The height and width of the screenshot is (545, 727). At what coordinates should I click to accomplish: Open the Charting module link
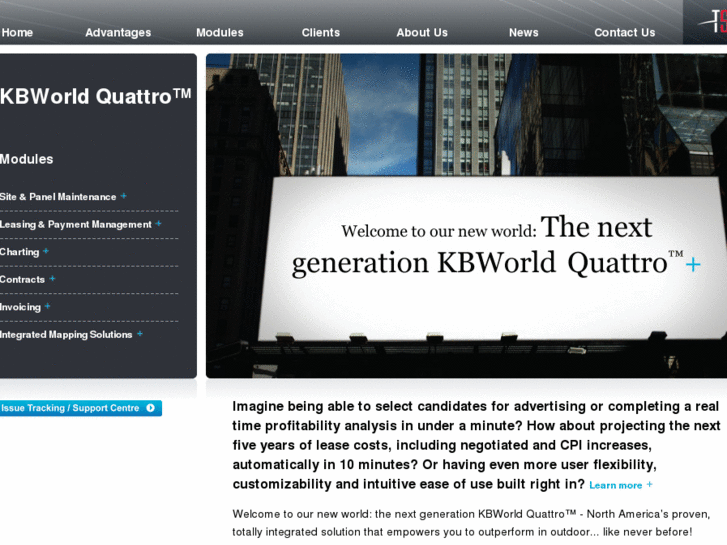[19, 252]
